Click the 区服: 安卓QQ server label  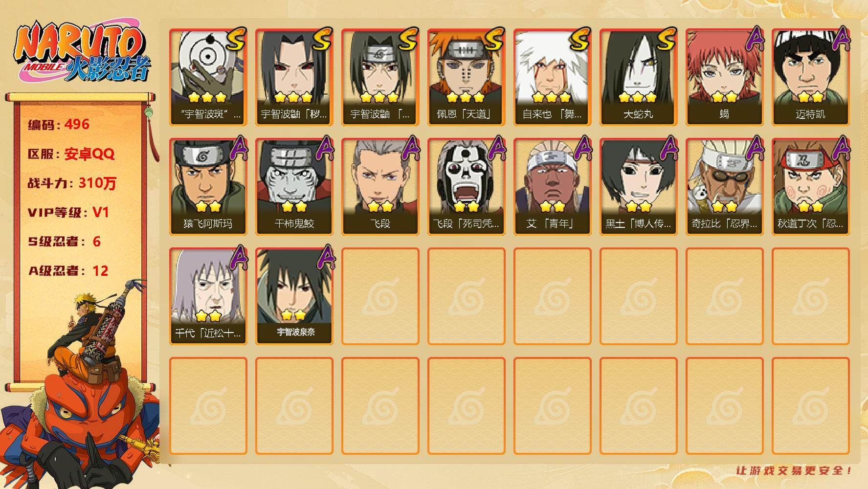click(x=71, y=154)
